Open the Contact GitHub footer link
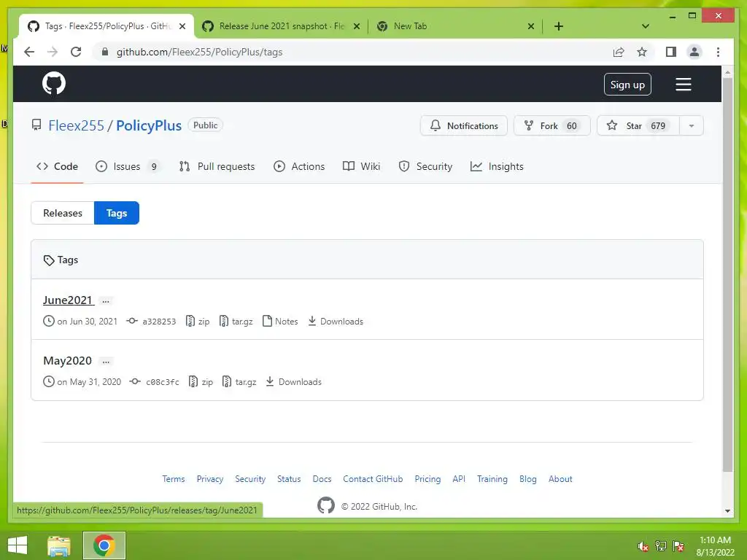The height and width of the screenshot is (560, 747). [373, 479]
